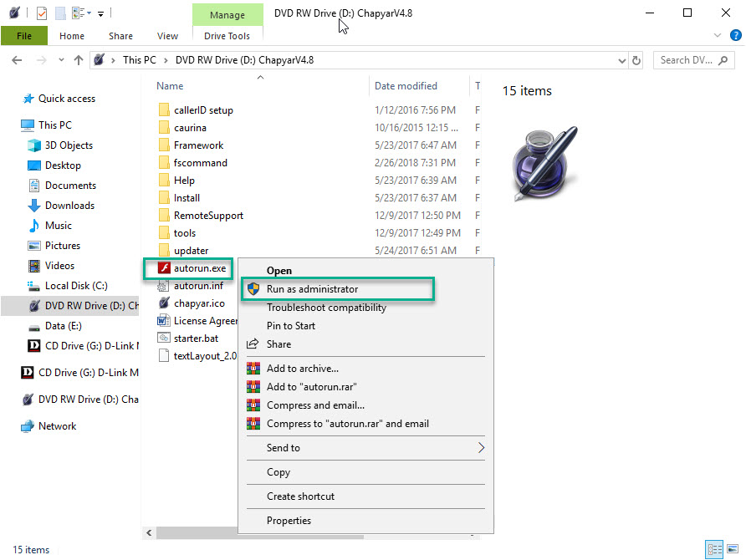Open Downloads in the navigation pane
The width and height of the screenshot is (746, 560).
click(69, 206)
